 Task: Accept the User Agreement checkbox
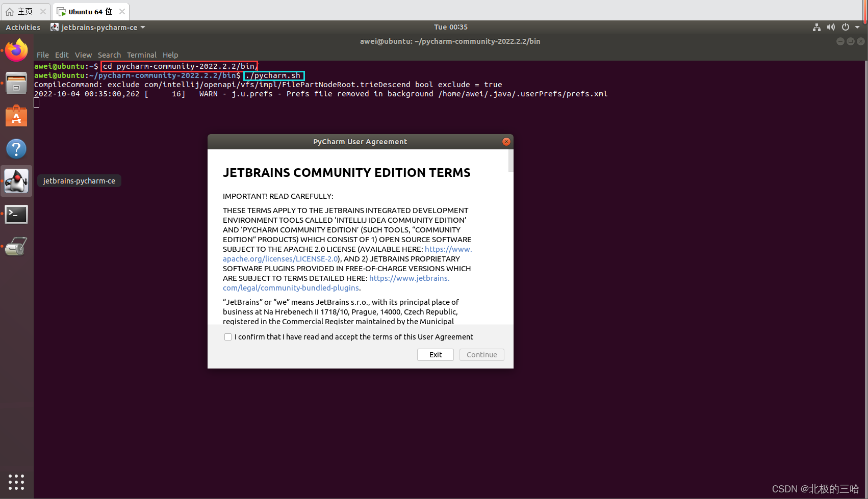(228, 337)
